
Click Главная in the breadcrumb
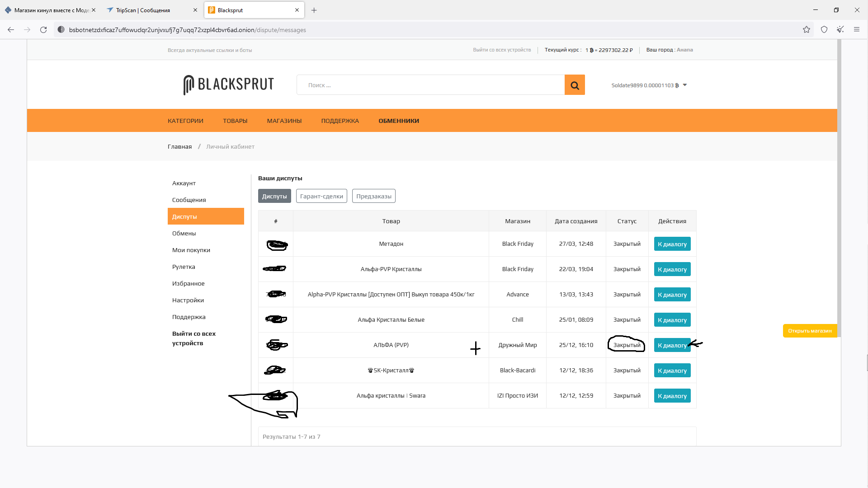179,146
